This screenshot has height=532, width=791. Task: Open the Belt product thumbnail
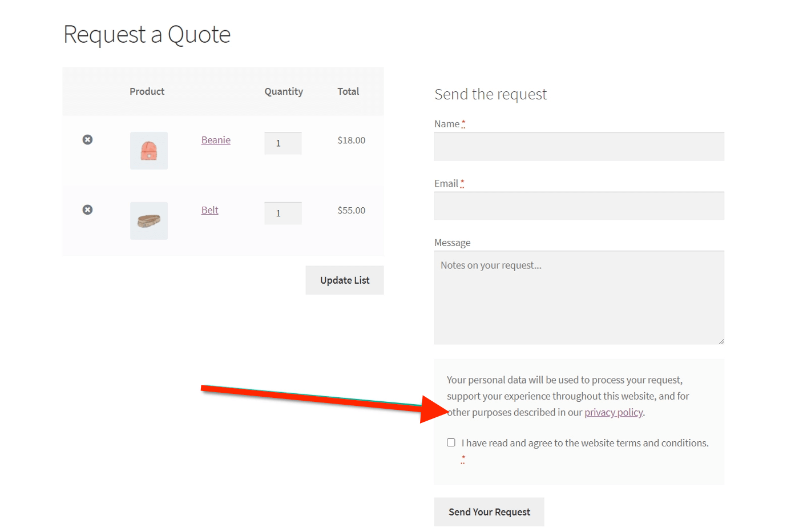[x=149, y=221]
